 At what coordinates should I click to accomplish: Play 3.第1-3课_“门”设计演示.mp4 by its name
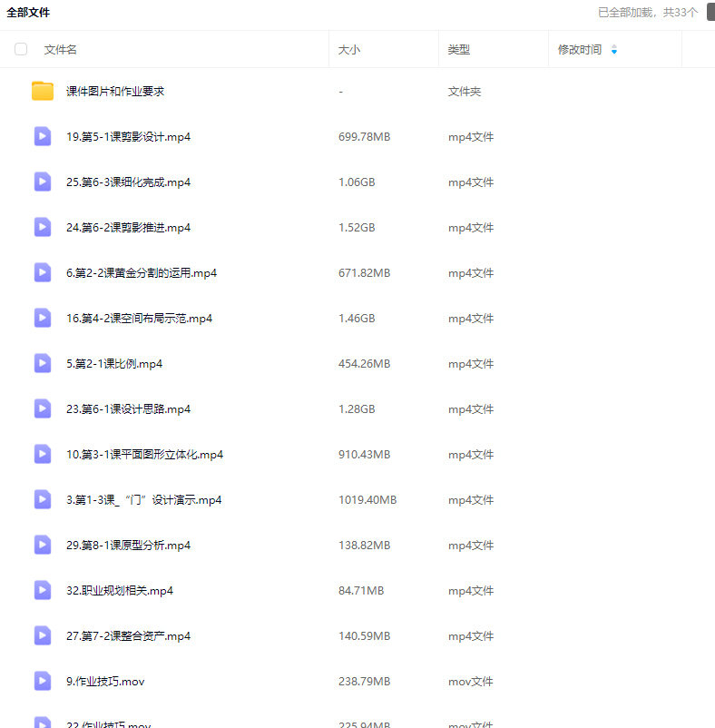pyautogui.click(x=143, y=500)
